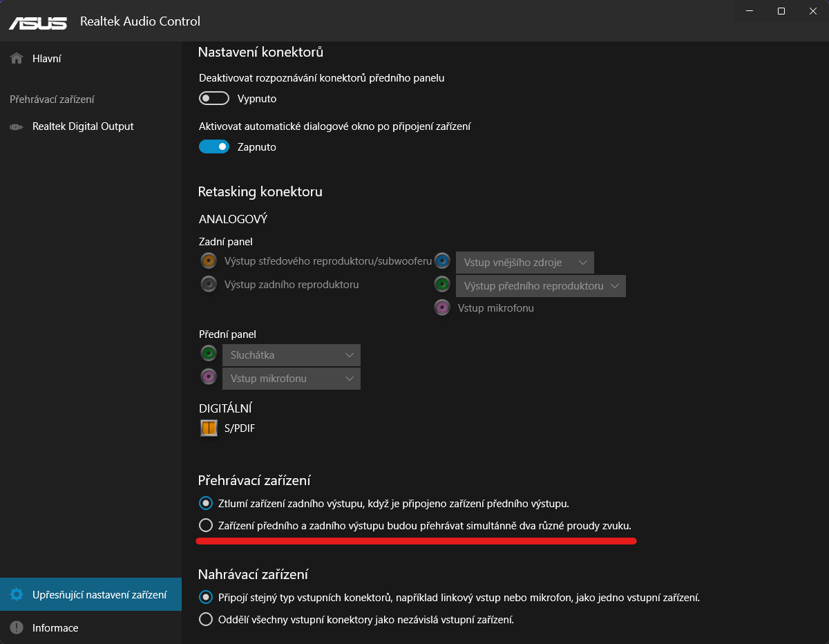Select simultaneous two audio streams radio option
Image resolution: width=829 pixels, height=644 pixels.
pyautogui.click(x=206, y=525)
